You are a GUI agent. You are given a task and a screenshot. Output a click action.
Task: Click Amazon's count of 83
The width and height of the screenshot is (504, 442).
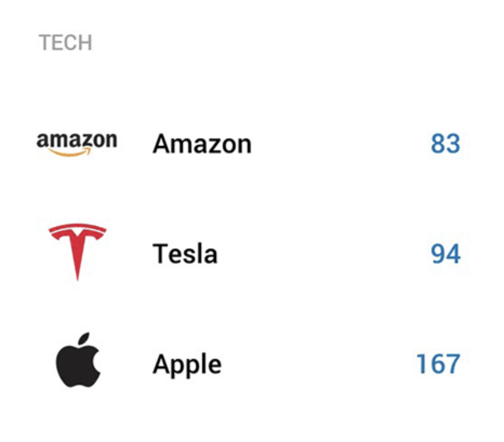pyautogui.click(x=445, y=144)
